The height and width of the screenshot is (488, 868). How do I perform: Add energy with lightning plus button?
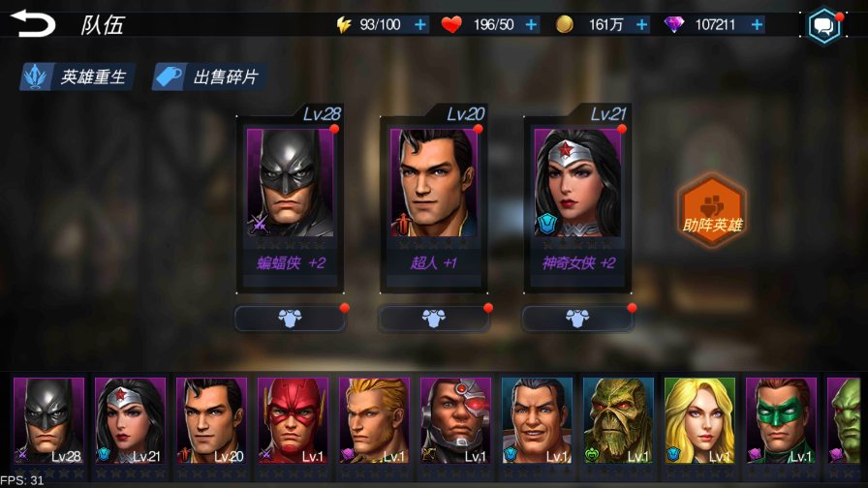[420, 25]
